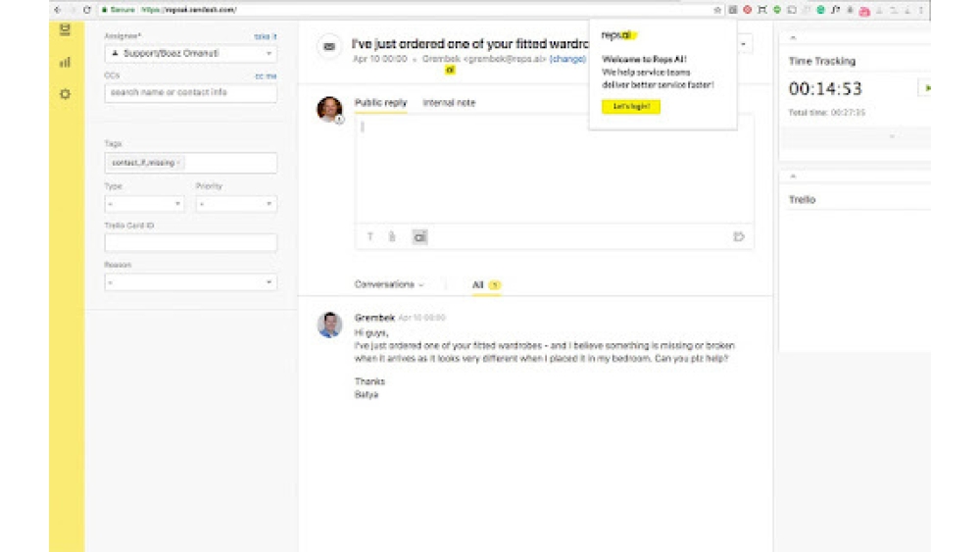Click the Tags input field
This screenshot has width=980, height=552.
click(x=191, y=163)
